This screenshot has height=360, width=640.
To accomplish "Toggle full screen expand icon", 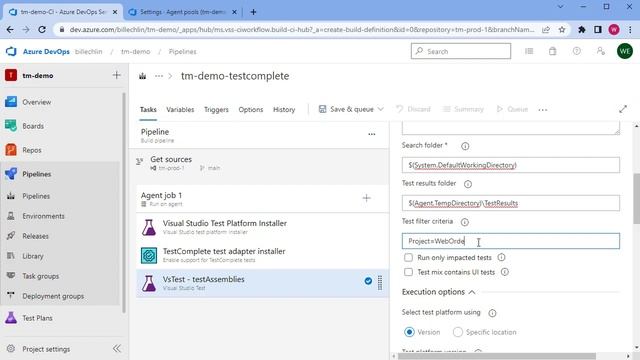I will (x=623, y=109).
